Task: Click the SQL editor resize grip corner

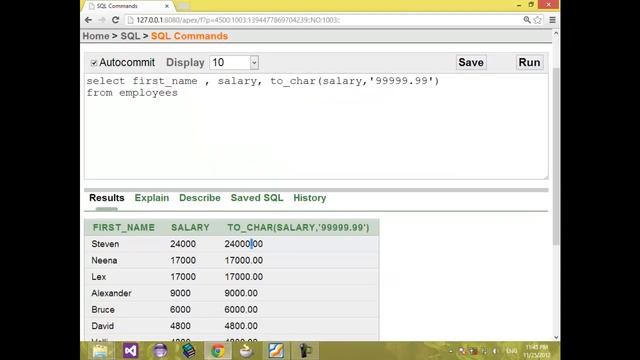Action: (546, 177)
